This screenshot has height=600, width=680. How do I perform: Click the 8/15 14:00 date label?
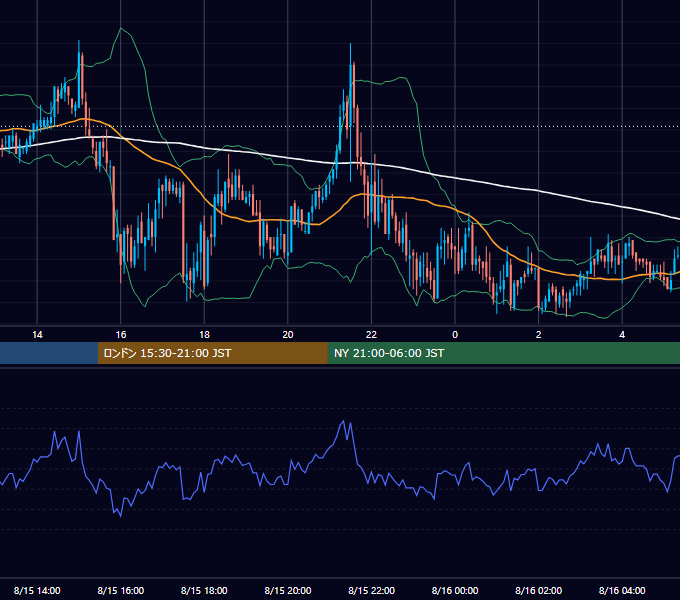(37, 590)
